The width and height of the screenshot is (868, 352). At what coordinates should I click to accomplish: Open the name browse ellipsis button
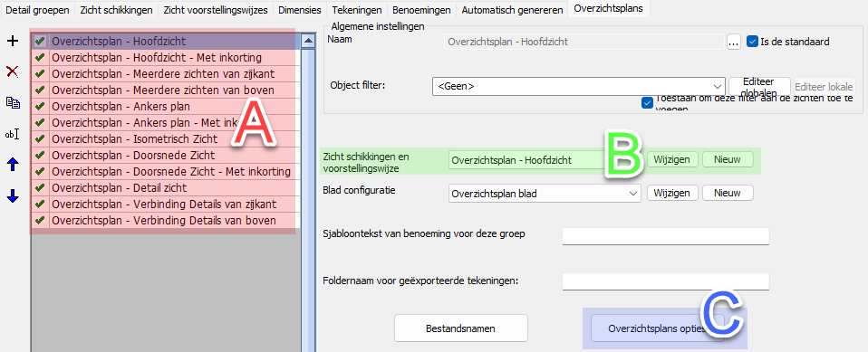coord(734,42)
